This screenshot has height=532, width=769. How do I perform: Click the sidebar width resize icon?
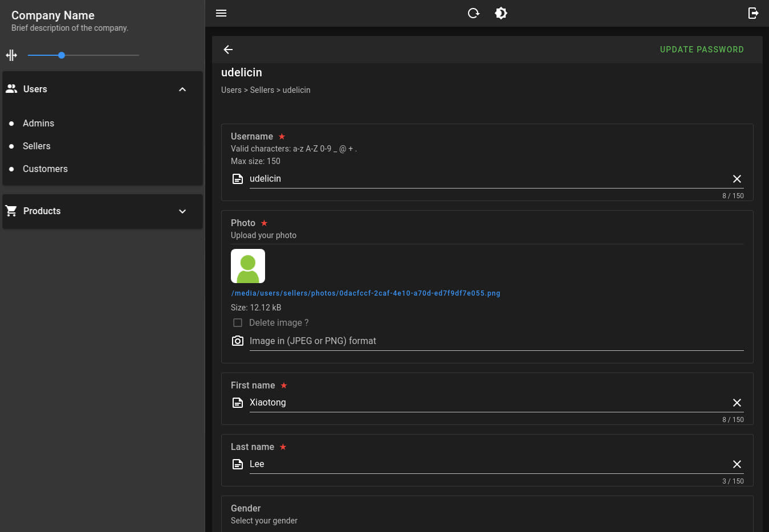click(11, 55)
